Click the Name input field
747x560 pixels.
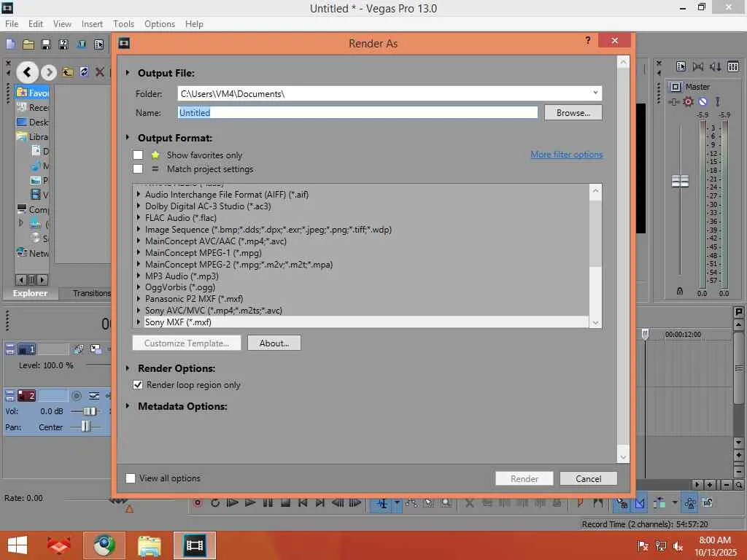[357, 112]
